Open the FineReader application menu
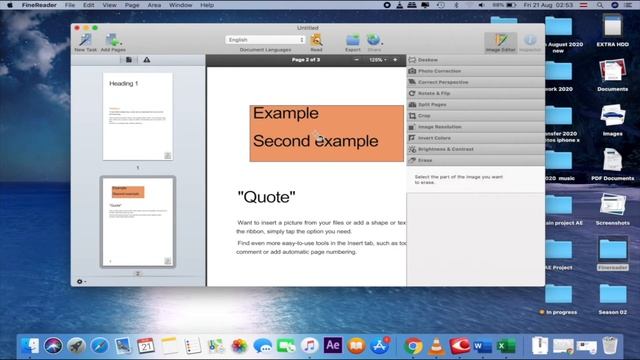Image resolution: width=640 pixels, height=360 pixels. point(39,5)
